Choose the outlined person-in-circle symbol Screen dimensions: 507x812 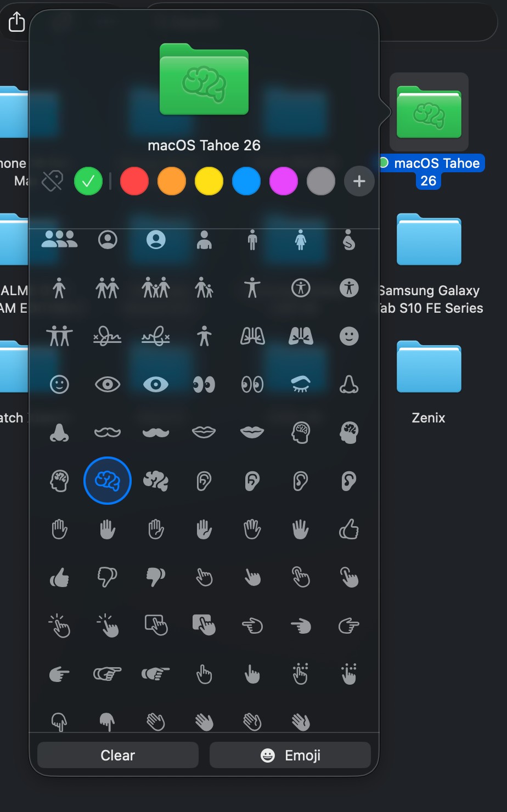[108, 240]
